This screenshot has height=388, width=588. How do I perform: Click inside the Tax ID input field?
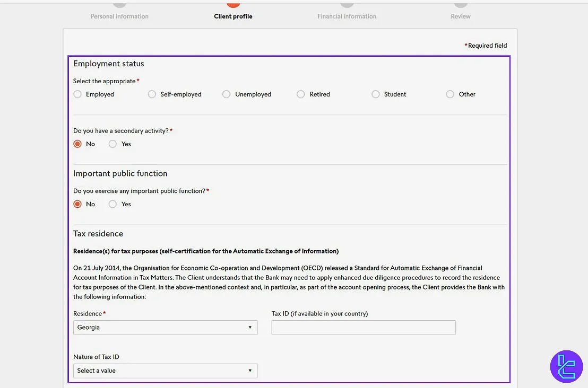(x=363, y=327)
